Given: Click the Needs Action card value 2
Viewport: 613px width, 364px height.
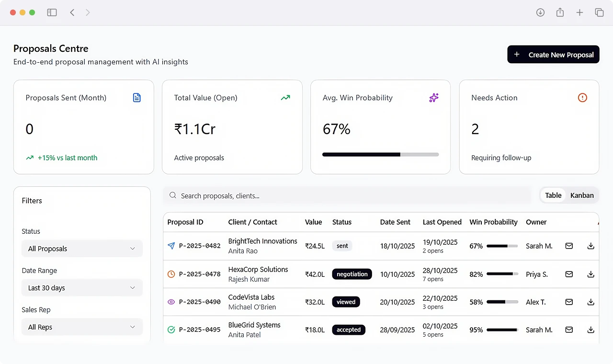Looking at the screenshot, I should (475, 129).
